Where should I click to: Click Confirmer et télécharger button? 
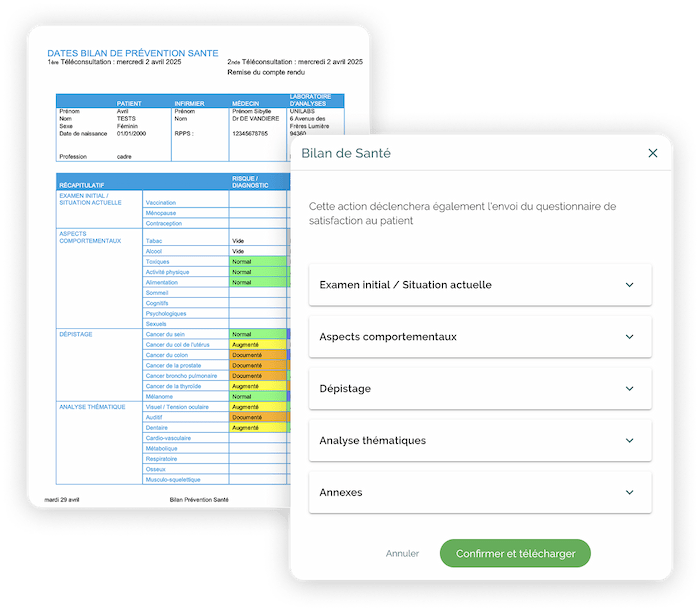[x=515, y=553]
